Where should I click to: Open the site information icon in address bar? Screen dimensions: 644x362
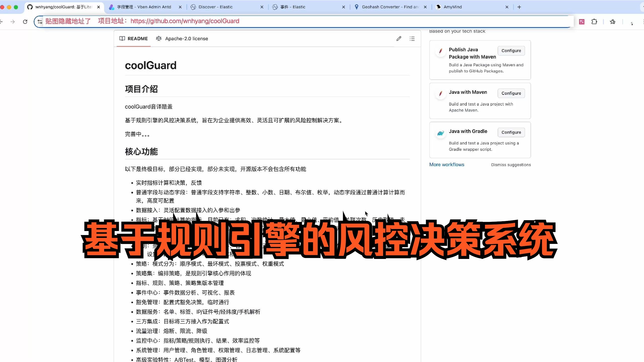[40, 22]
